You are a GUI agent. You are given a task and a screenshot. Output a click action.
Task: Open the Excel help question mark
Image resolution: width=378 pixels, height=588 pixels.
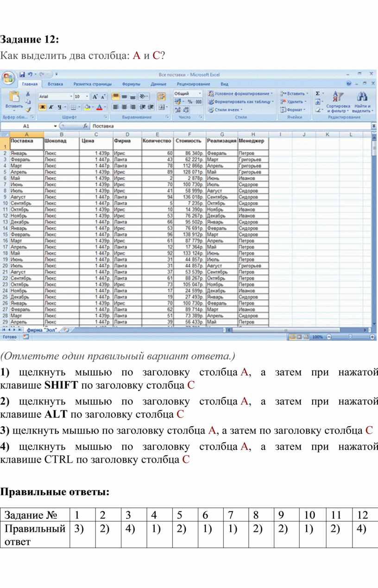tap(349, 84)
